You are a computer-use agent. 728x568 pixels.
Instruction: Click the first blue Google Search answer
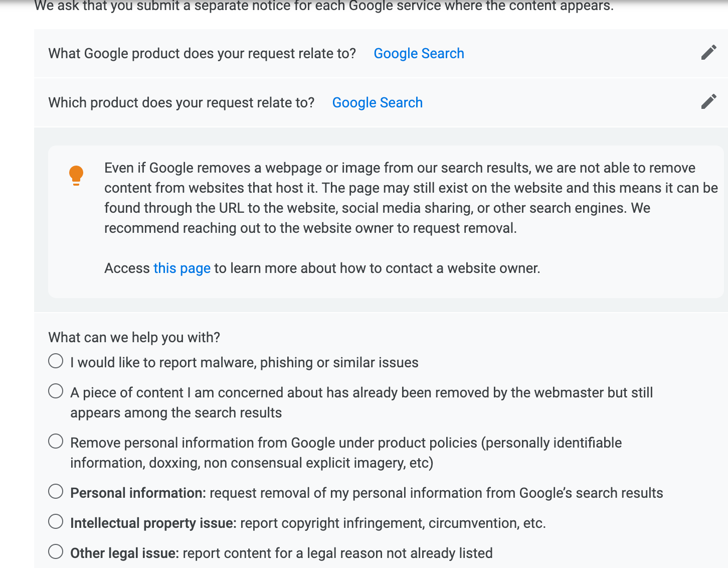(419, 53)
